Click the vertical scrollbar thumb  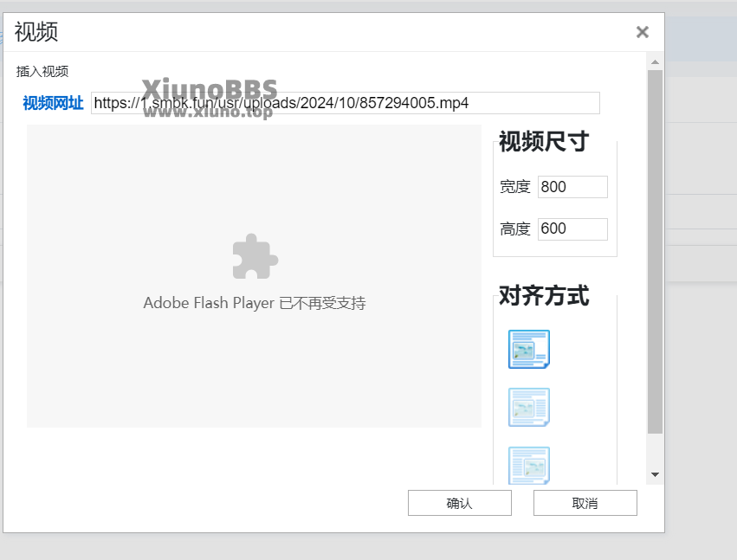pos(655,252)
